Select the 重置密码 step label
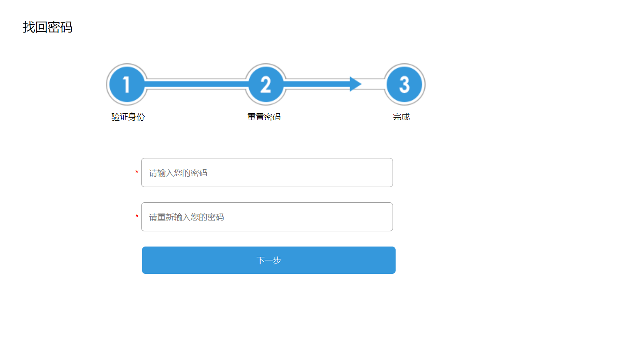 (x=264, y=117)
